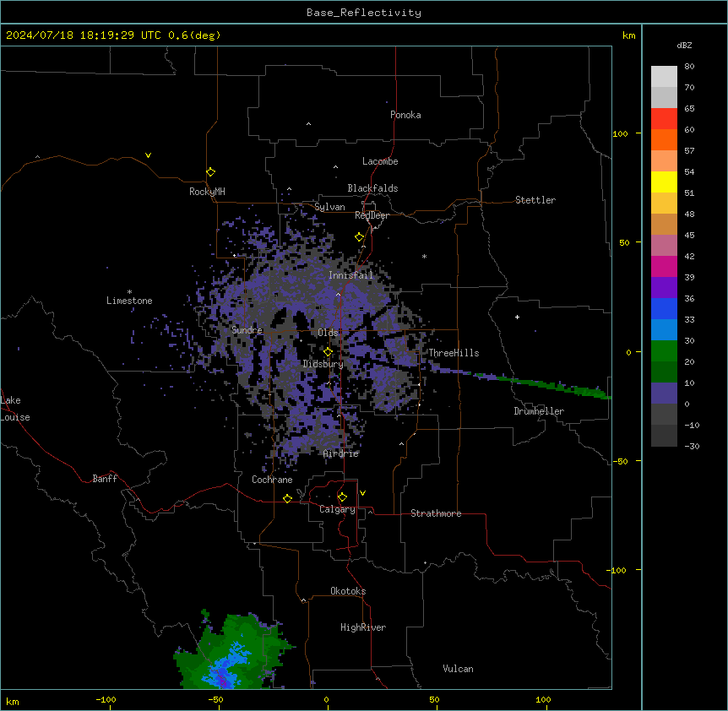Click the Didsbury map label

click(323, 364)
